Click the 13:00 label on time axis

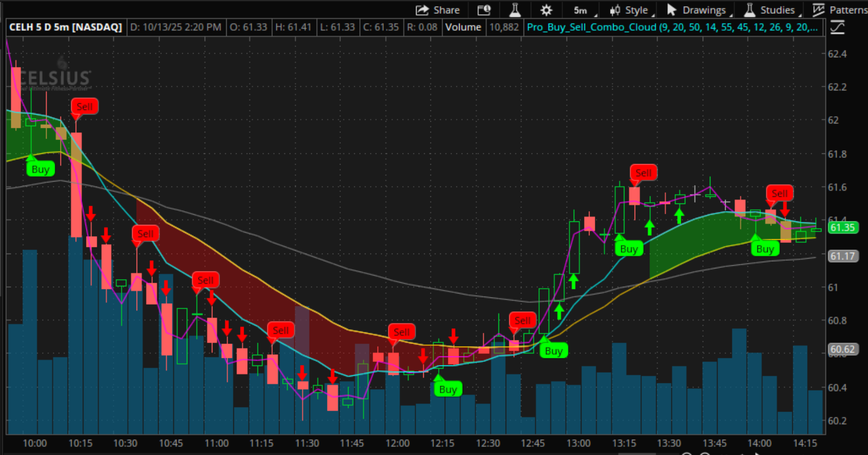coord(578,443)
